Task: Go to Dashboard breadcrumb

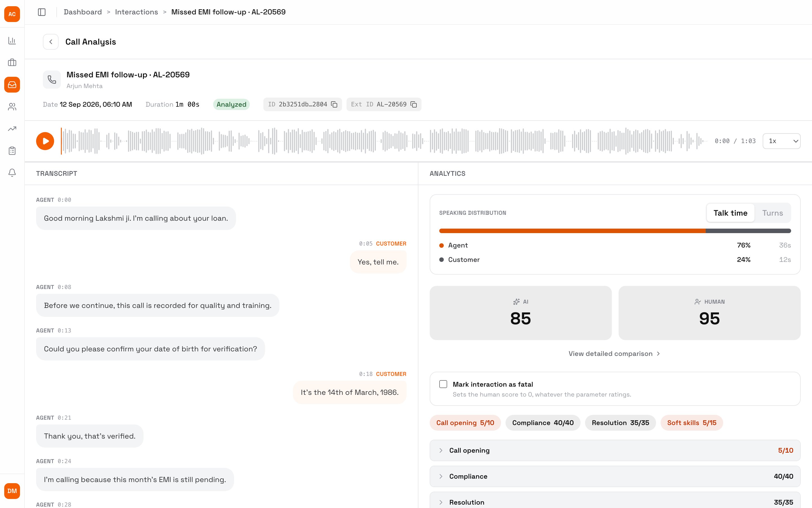Action: (x=83, y=12)
